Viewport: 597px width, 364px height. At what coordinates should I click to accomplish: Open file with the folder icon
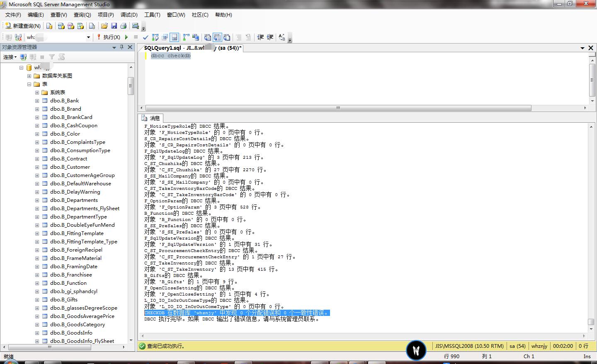(x=104, y=26)
